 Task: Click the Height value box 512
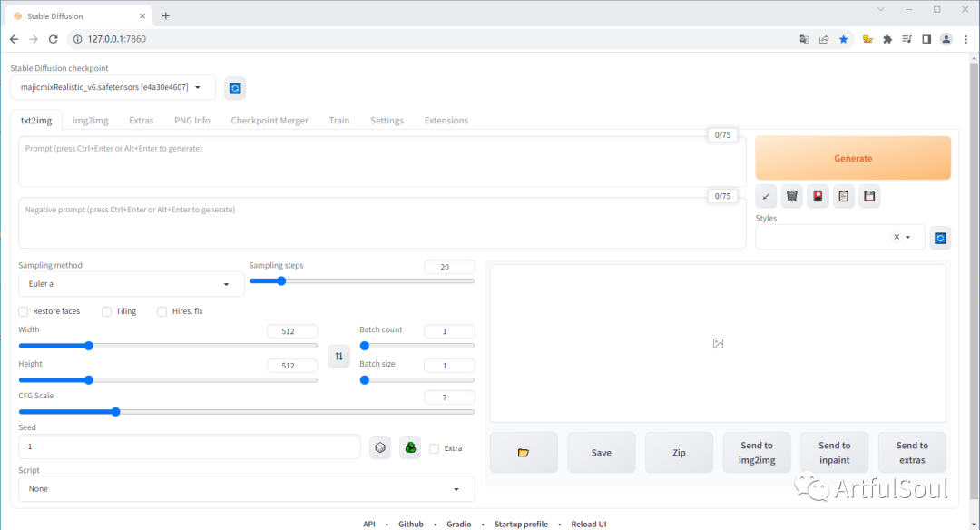coord(292,366)
